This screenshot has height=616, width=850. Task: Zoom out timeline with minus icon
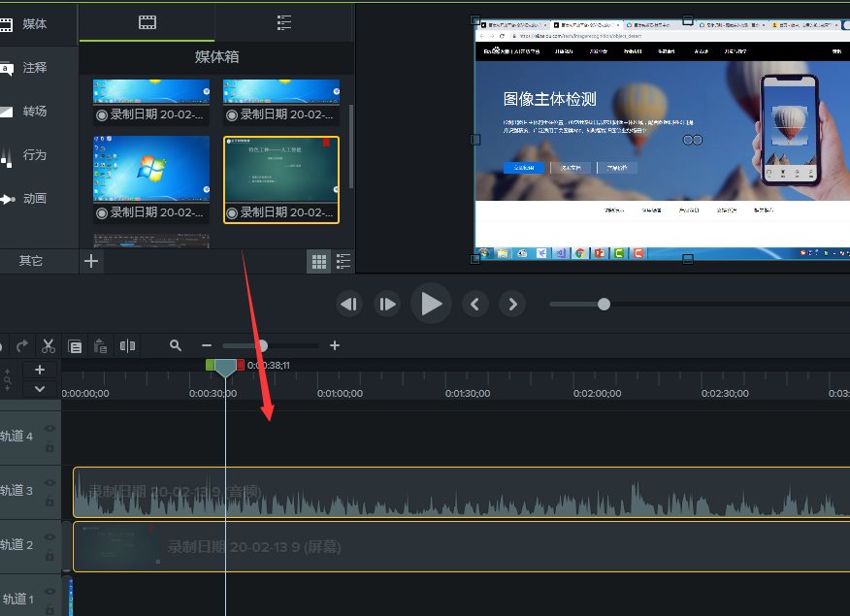point(206,345)
